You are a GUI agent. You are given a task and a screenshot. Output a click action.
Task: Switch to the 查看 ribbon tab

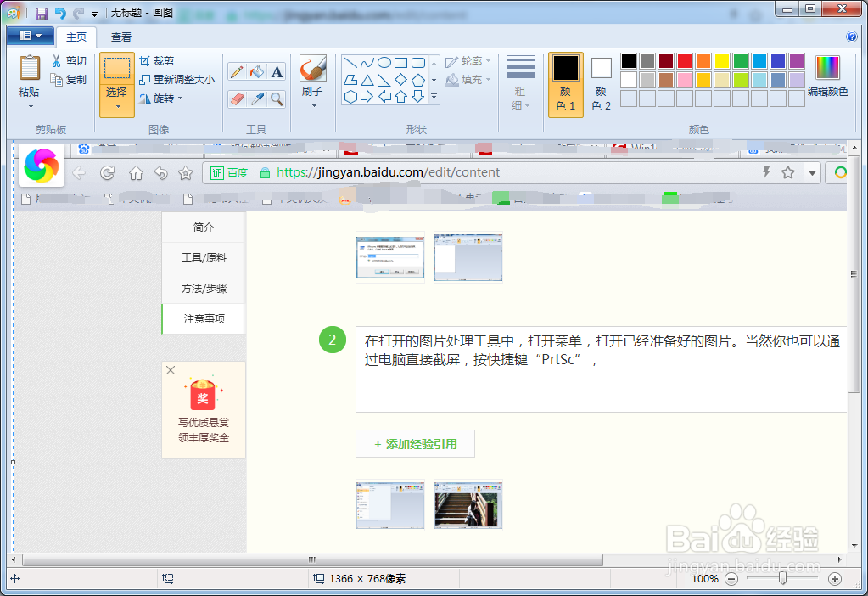click(x=119, y=37)
